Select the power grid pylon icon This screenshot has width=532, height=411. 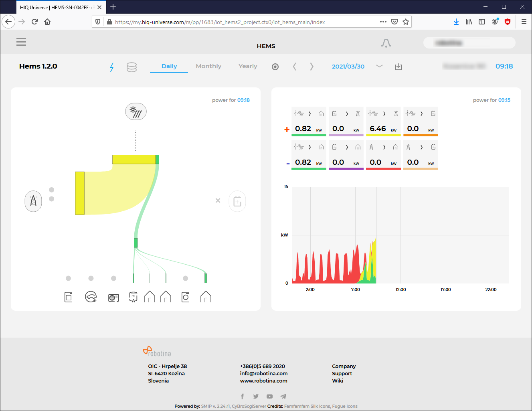coord(33,201)
